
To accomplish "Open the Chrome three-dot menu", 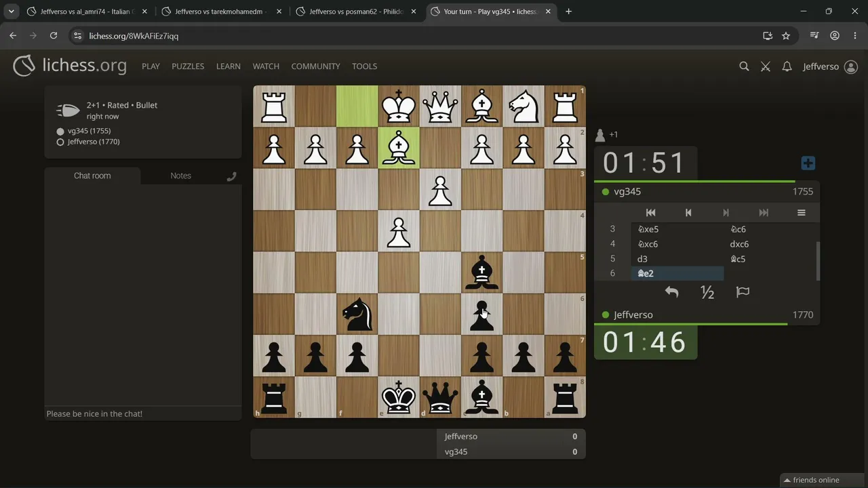I will pos(855,36).
